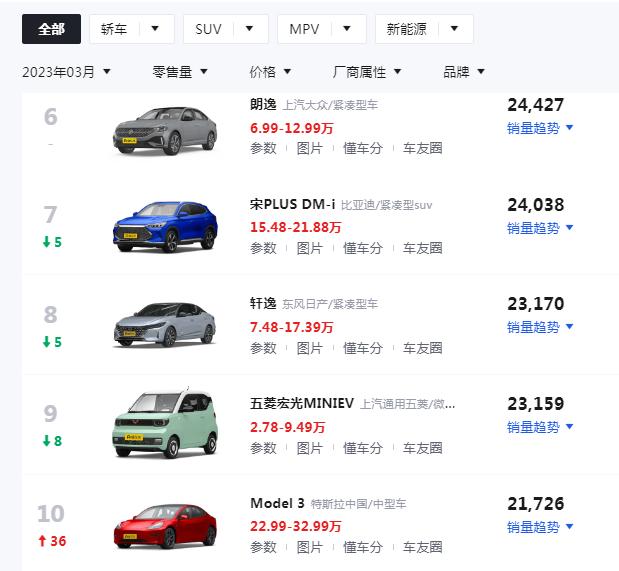Open the 宋PLUS DM-i car image
619x571 pixels.
(165, 227)
